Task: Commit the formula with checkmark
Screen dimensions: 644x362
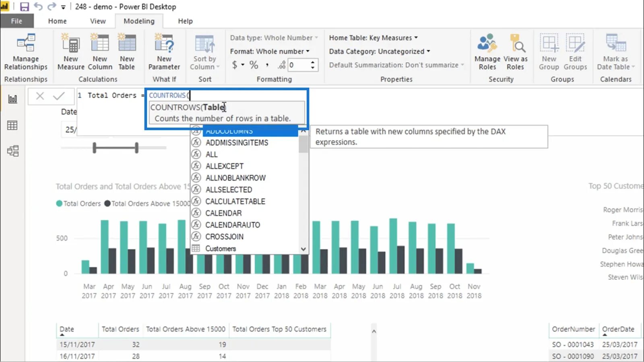Action: tap(59, 96)
